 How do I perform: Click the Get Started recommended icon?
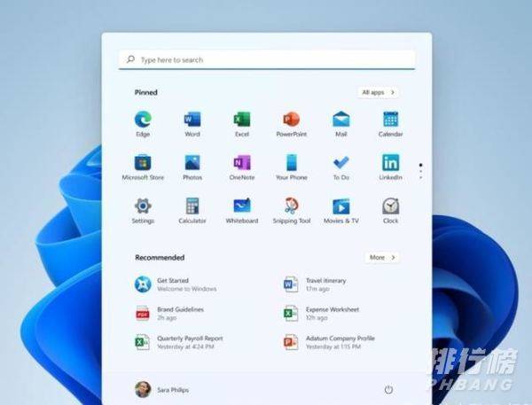click(x=143, y=284)
